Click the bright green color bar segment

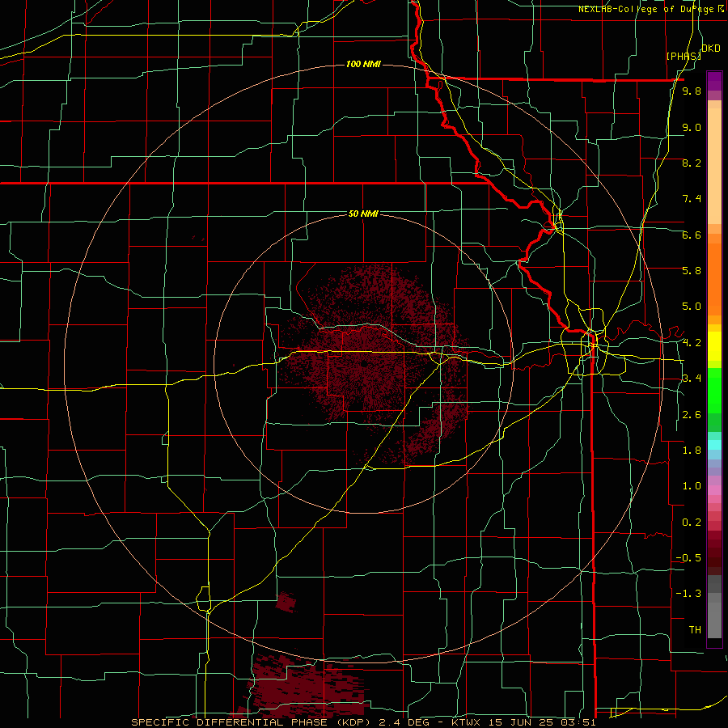[x=714, y=391]
